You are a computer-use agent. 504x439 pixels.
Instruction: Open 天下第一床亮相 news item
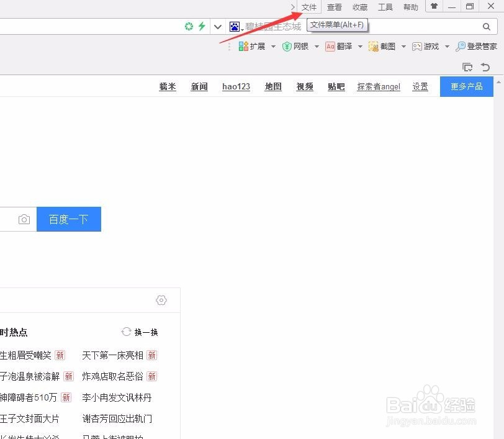point(112,355)
